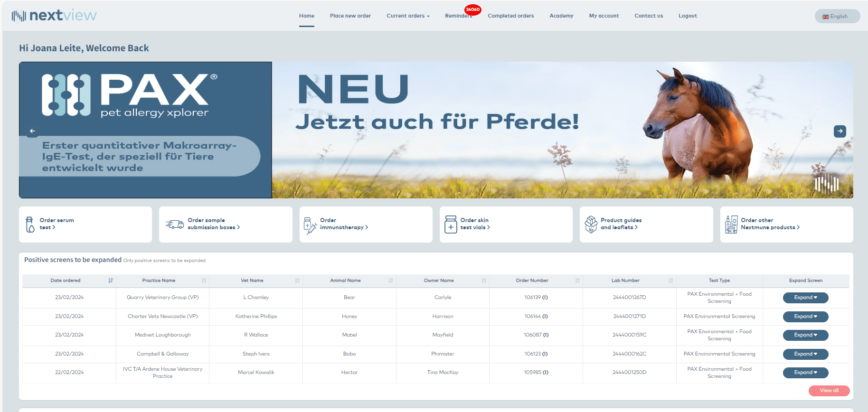Click the serum test bottle icon

click(x=30, y=225)
